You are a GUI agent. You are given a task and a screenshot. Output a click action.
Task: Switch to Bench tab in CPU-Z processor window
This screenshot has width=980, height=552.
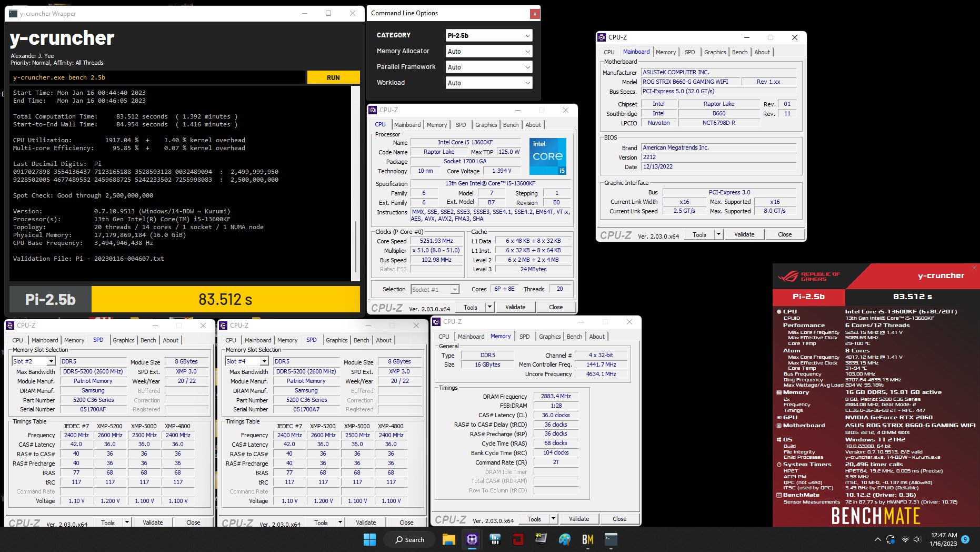(x=511, y=125)
